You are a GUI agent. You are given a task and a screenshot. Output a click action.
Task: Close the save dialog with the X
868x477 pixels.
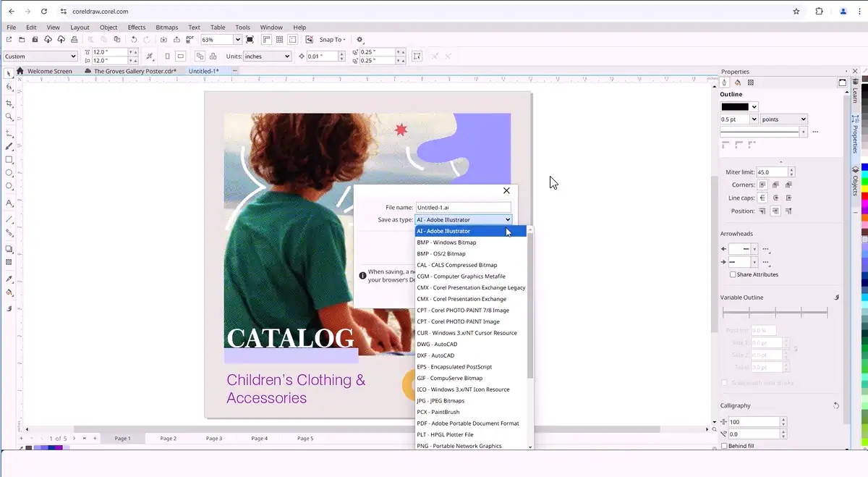click(x=506, y=190)
